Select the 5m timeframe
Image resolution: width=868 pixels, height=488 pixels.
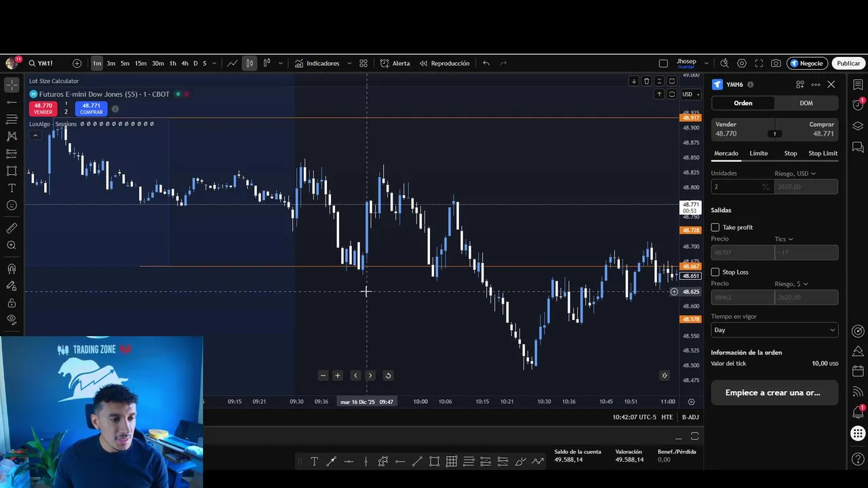click(x=125, y=63)
